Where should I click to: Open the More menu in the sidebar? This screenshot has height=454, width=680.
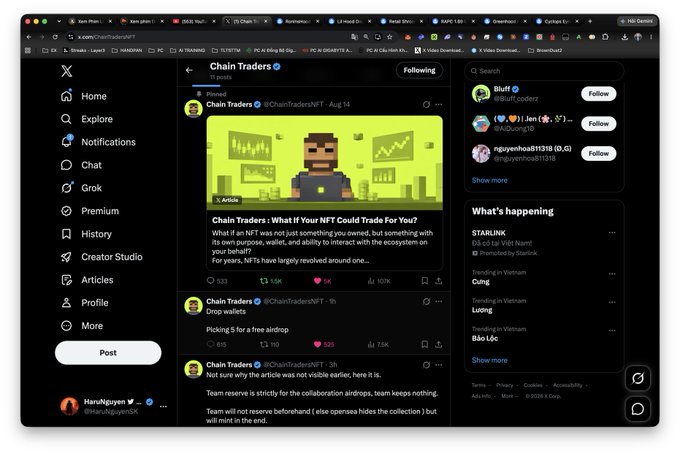click(x=82, y=326)
